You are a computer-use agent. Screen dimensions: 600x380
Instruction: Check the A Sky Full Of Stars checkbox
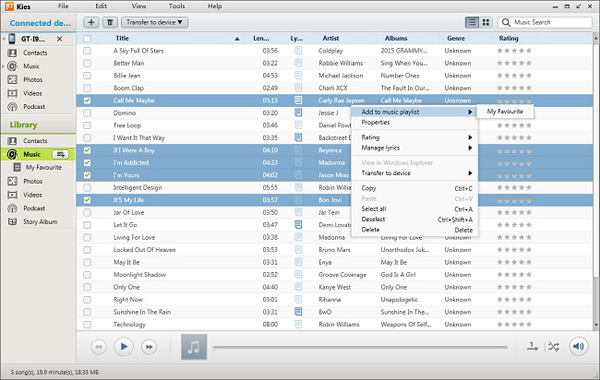point(87,51)
